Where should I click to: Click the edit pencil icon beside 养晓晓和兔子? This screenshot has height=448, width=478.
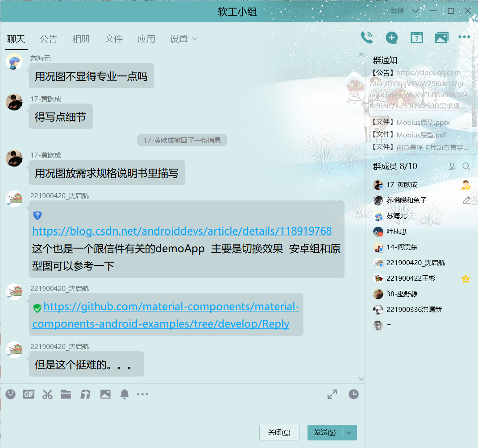pos(466,200)
